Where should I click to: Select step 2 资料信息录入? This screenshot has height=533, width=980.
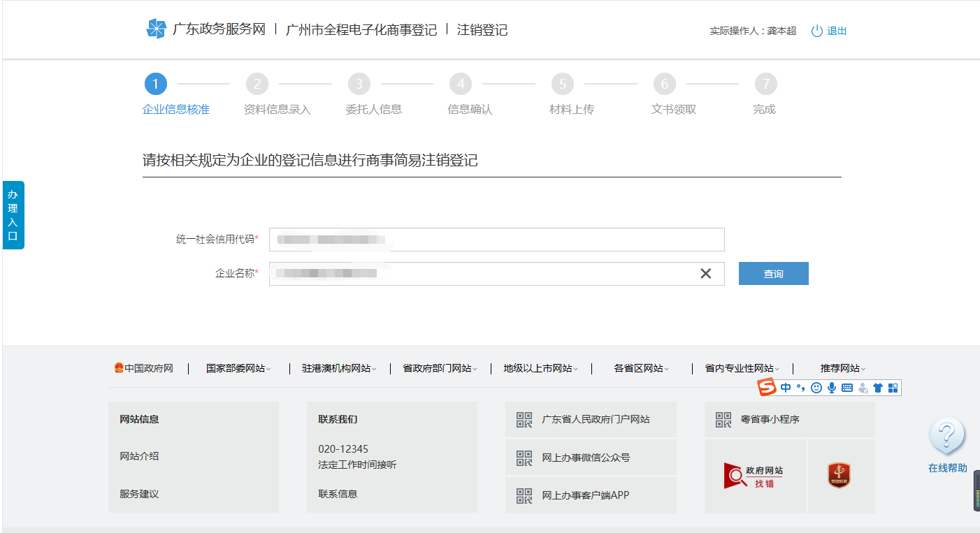[x=257, y=83]
